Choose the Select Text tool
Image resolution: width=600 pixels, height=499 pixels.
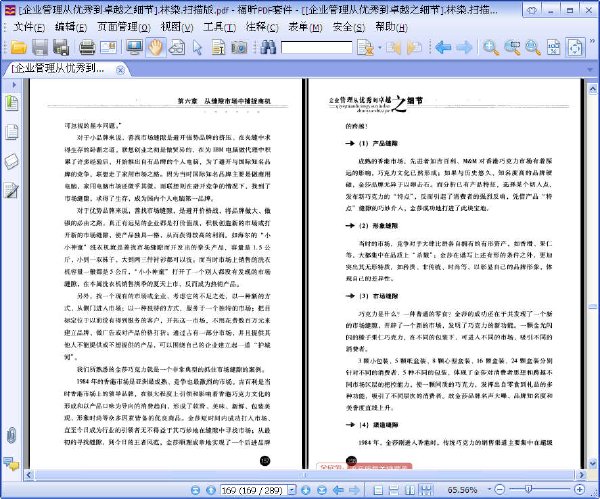click(x=218, y=48)
